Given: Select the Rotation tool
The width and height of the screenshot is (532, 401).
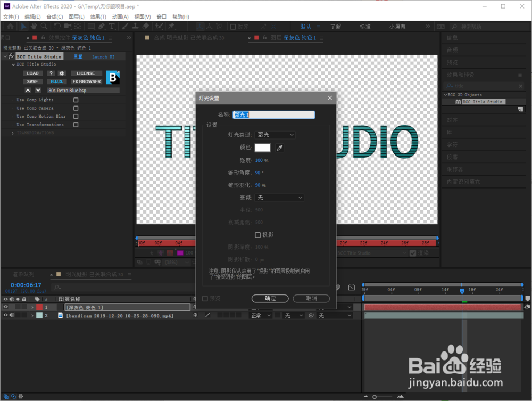Looking at the screenshot, I should coord(57,26).
